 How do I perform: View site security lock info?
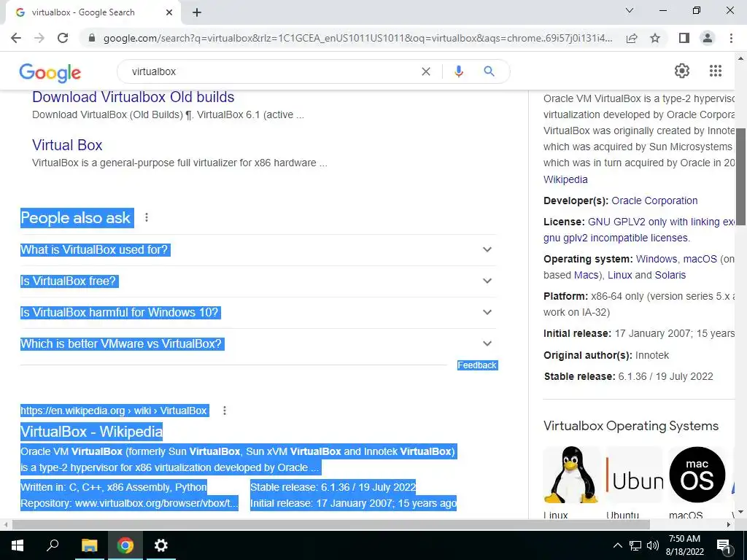point(92,38)
